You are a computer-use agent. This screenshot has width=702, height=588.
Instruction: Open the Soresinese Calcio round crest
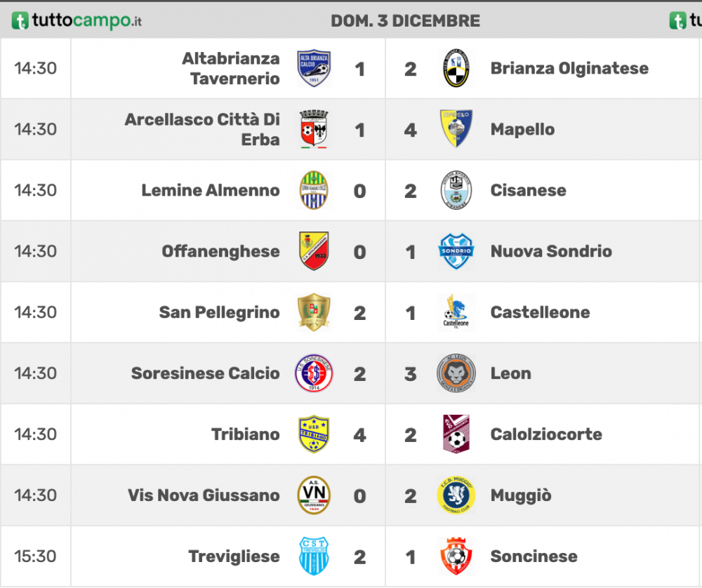[x=314, y=373]
